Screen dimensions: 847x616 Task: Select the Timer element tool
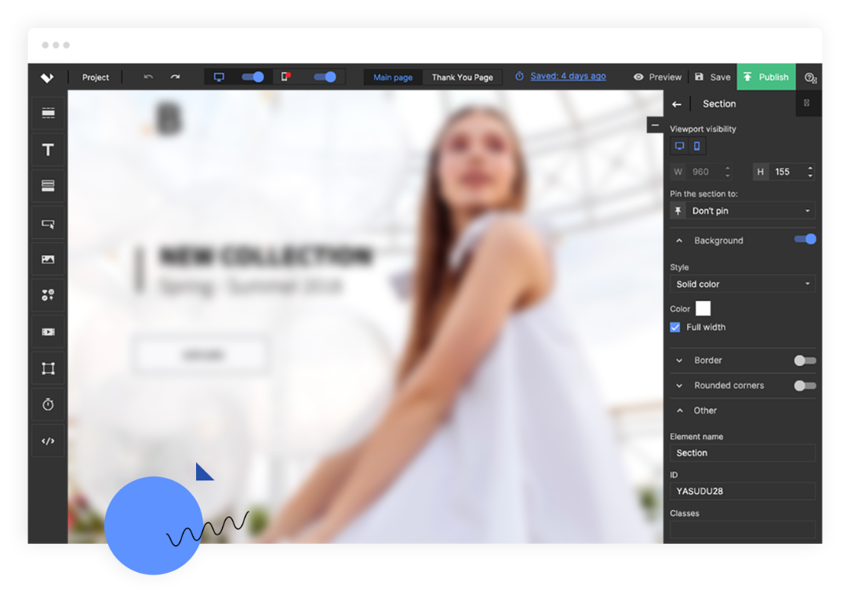48,404
